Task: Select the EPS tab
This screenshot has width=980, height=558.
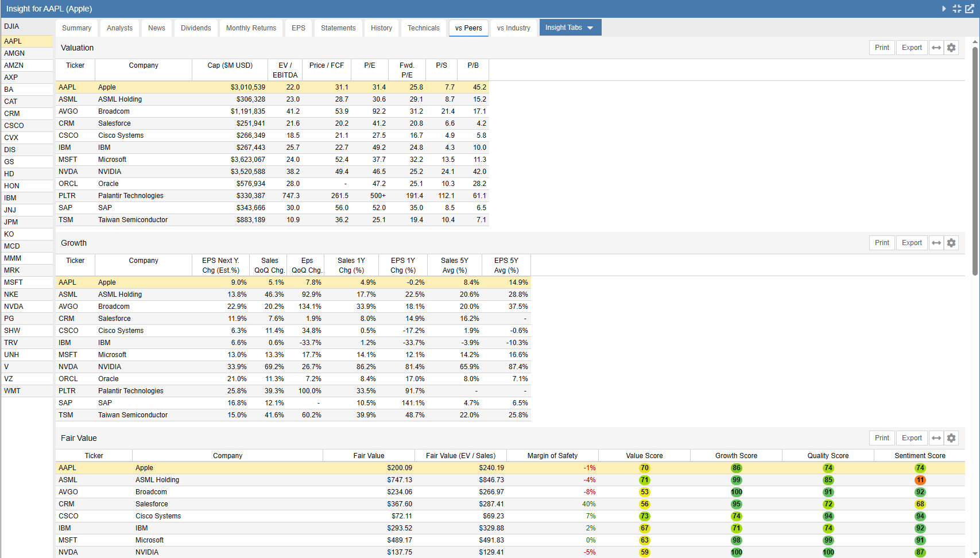Action: [x=299, y=28]
